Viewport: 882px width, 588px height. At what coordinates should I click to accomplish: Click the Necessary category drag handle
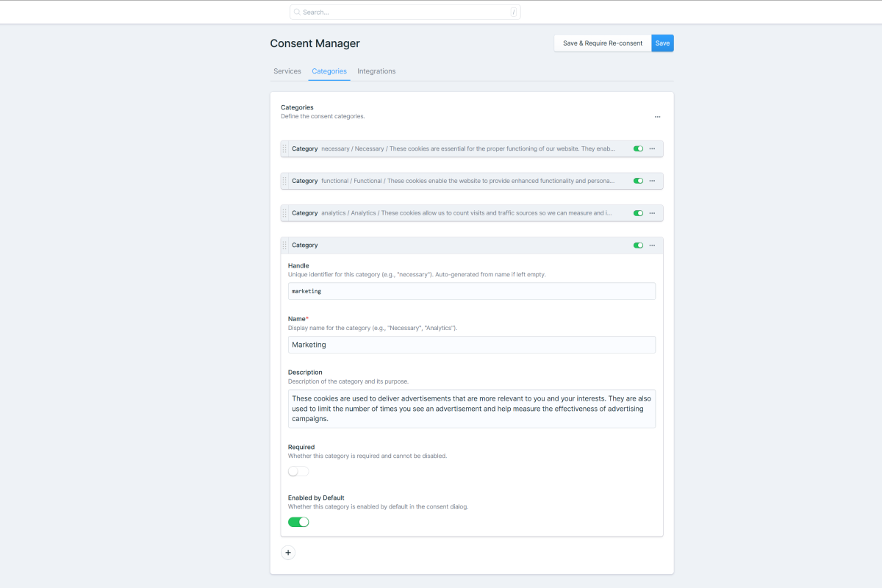(285, 148)
